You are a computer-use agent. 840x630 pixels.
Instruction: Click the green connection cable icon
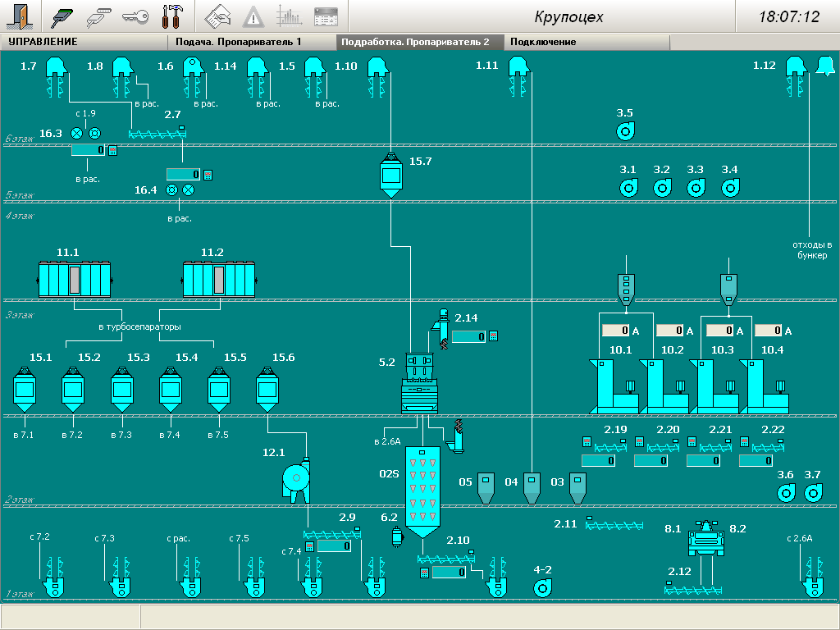[63, 16]
